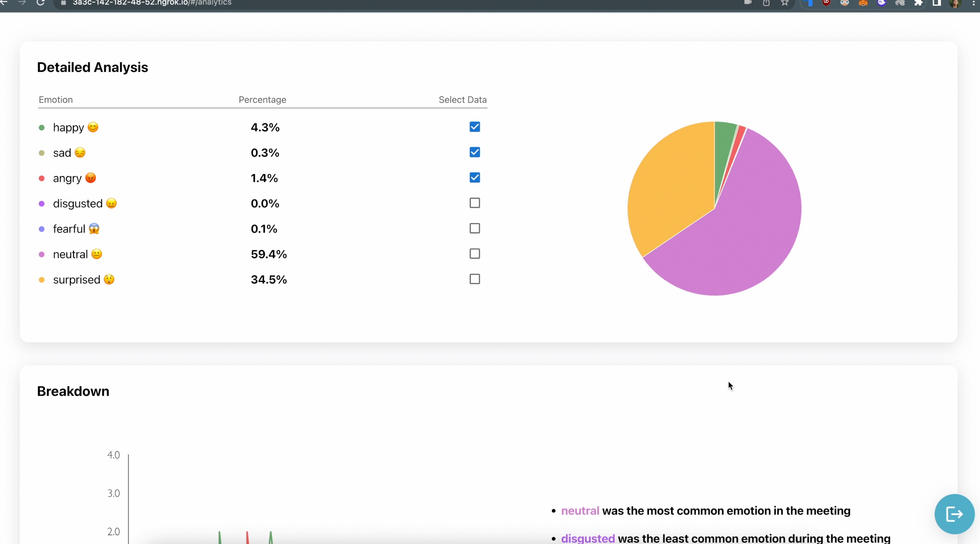The image size is (980, 544).
Task: Enable the disgusted emotion checkbox
Action: [x=475, y=203]
